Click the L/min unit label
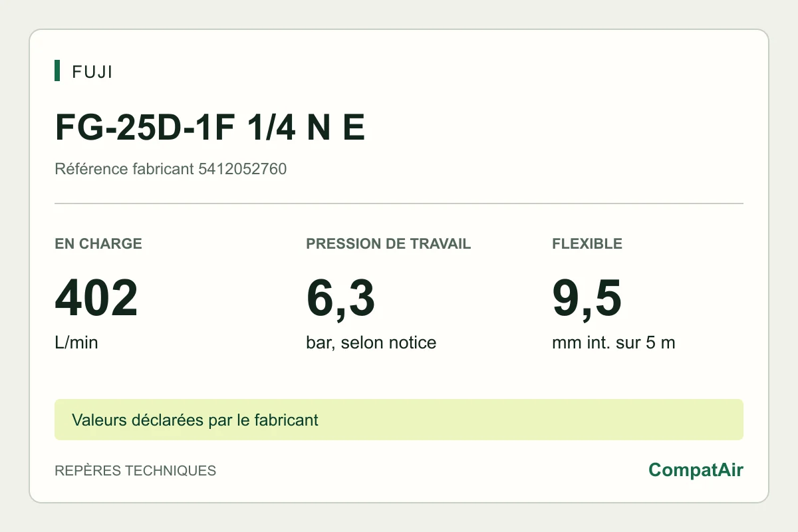 [76, 343]
